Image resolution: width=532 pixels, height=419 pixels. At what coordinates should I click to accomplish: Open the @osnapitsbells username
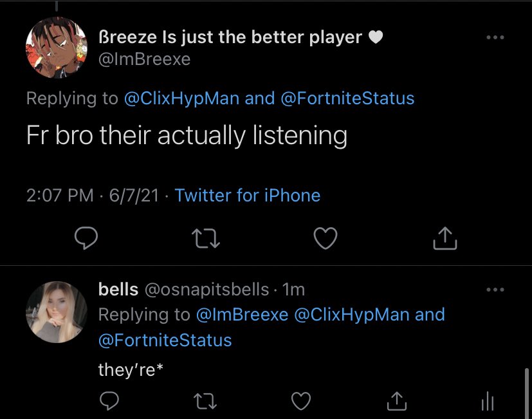click(207, 290)
